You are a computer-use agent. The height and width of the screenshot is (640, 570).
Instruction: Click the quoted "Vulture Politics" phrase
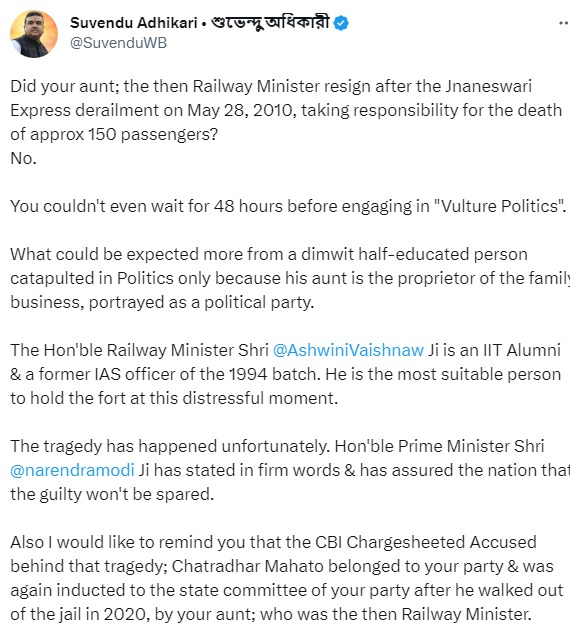coord(500,206)
